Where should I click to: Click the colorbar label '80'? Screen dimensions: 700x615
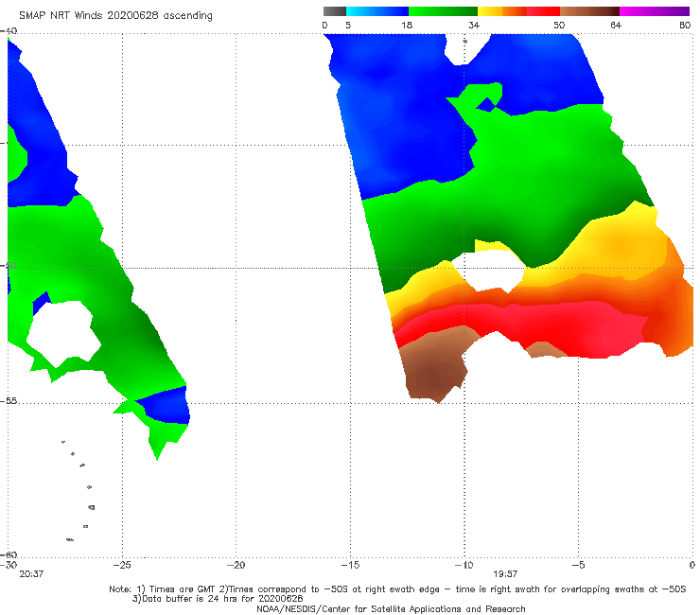(685, 26)
